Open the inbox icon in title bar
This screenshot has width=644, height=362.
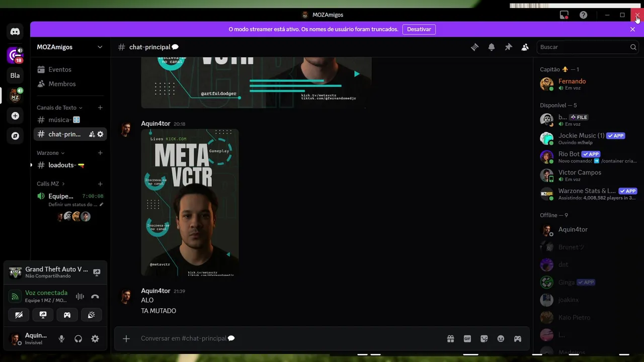[x=564, y=15]
